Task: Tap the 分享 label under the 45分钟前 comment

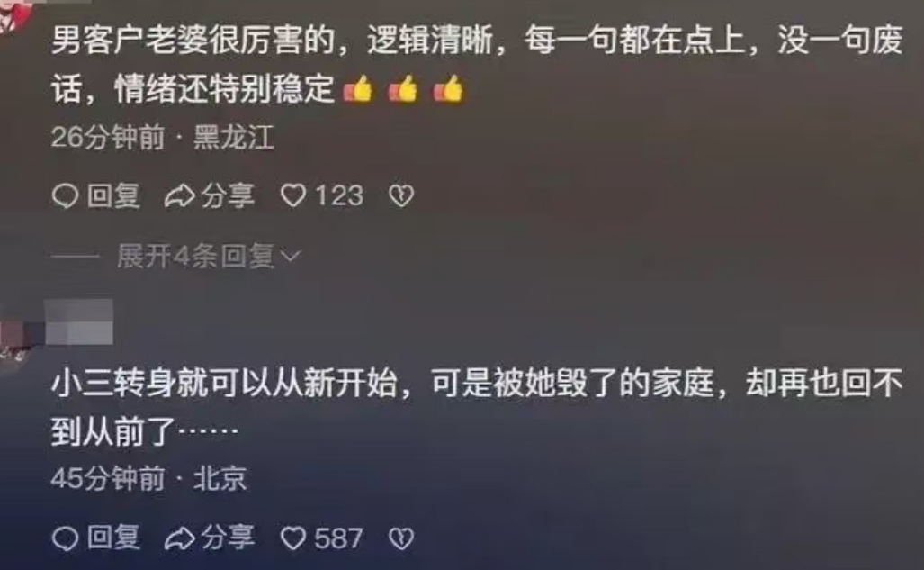Action: click(228, 538)
